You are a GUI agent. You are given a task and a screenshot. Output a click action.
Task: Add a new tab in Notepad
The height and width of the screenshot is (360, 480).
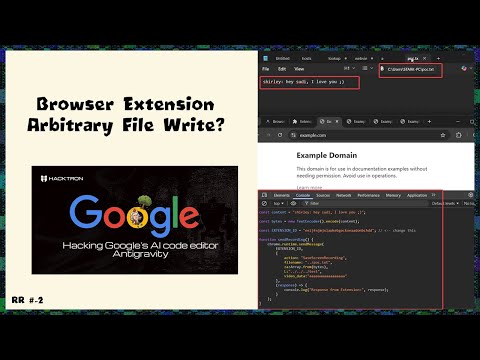pyautogui.click(x=438, y=58)
